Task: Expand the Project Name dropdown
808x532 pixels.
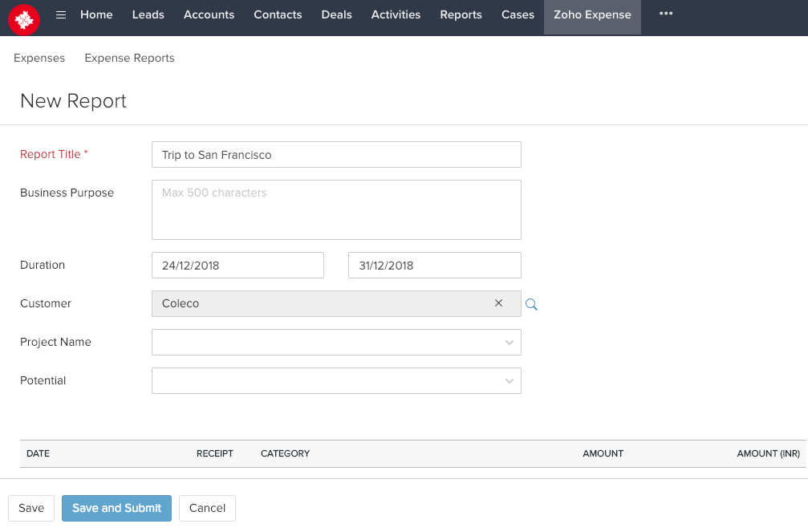Action: click(336, 343)
